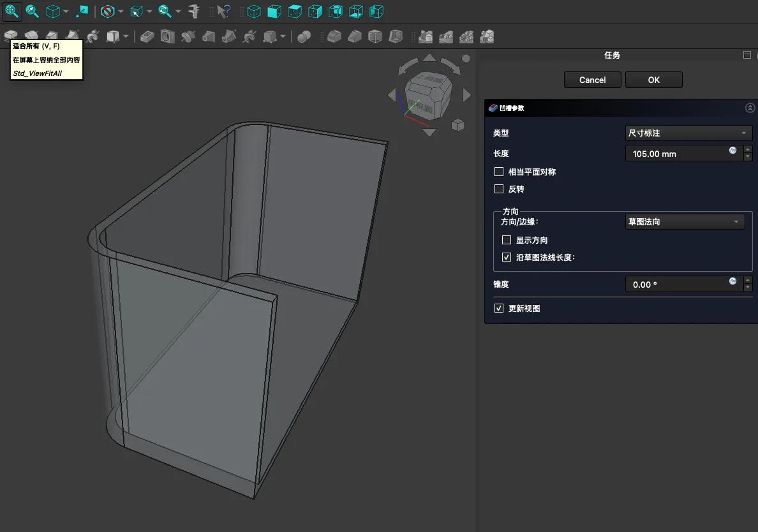Activate the What's This help cursor

click(223, 11)
